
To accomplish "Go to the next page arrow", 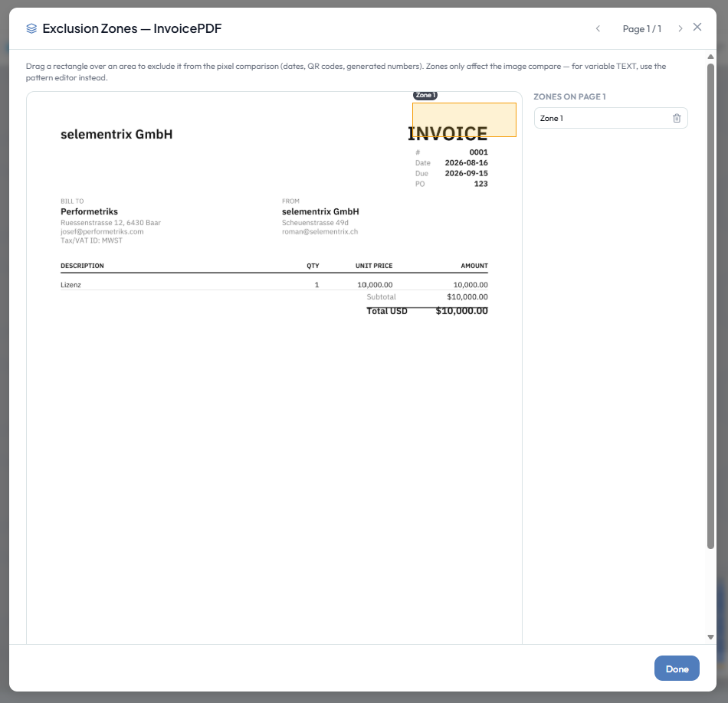I will tap(680, 29).
